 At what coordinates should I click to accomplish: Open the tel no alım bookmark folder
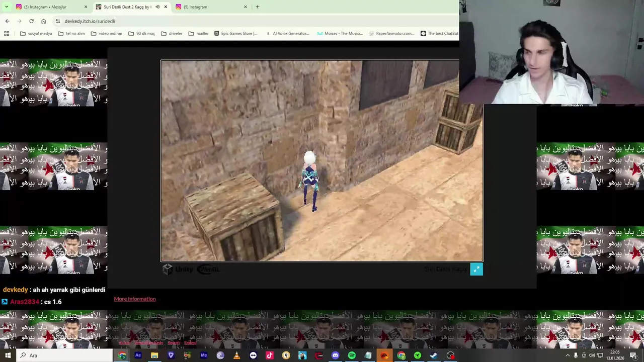[x=71, y=34]
